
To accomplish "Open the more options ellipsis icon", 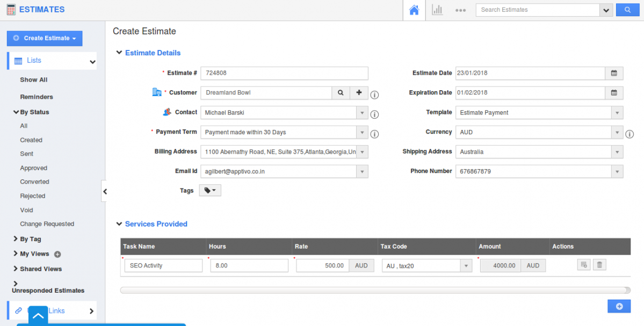I will (460, 10).
